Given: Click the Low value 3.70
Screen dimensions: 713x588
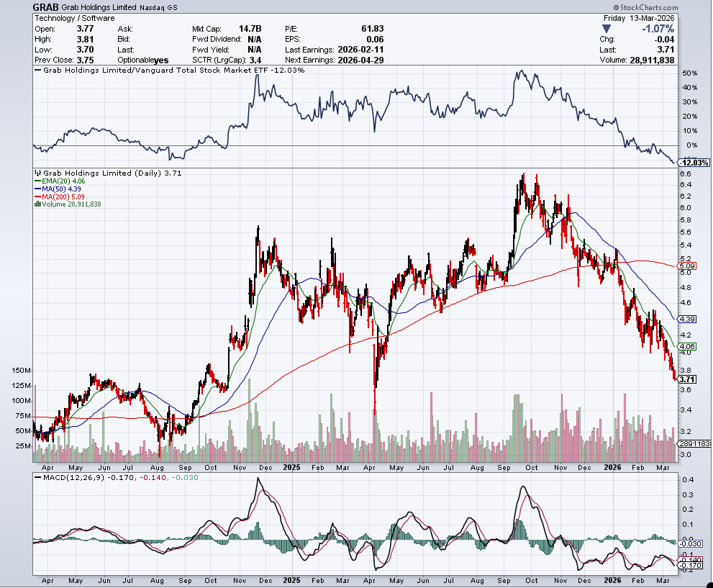Looking at the screenshot, I should [85, 50].
